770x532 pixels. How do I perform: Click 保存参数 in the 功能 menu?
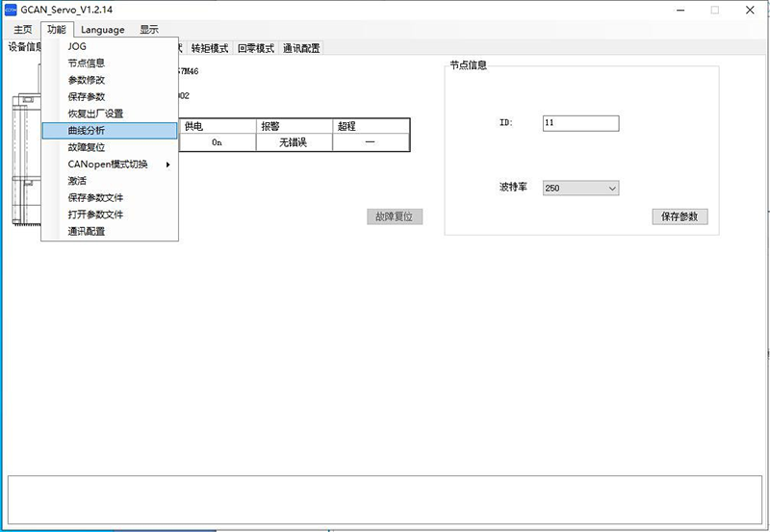coord(87,97)
